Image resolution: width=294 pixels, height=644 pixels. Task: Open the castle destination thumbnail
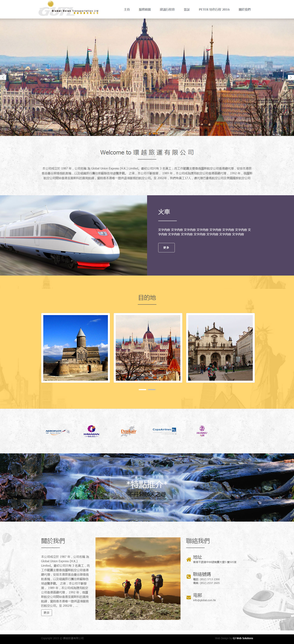(75, 347)
